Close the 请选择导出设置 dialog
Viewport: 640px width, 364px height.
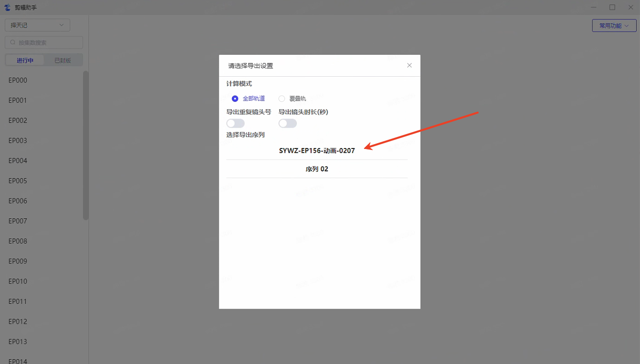(x=409, y=66)
